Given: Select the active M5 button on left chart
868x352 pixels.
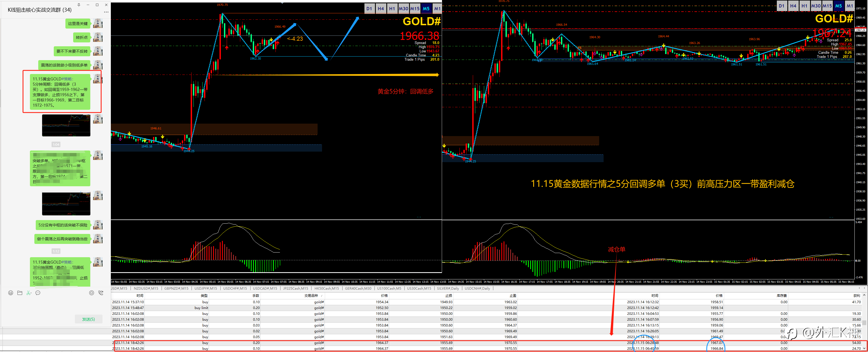Looking at the screenshot, I should (426, 9).
